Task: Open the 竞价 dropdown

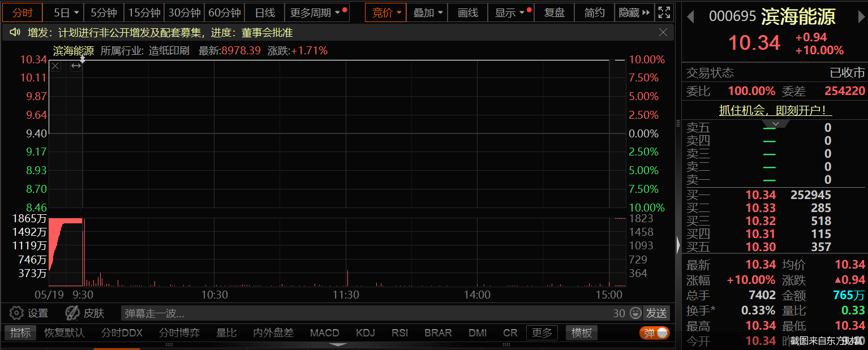Action: point(386,12)
